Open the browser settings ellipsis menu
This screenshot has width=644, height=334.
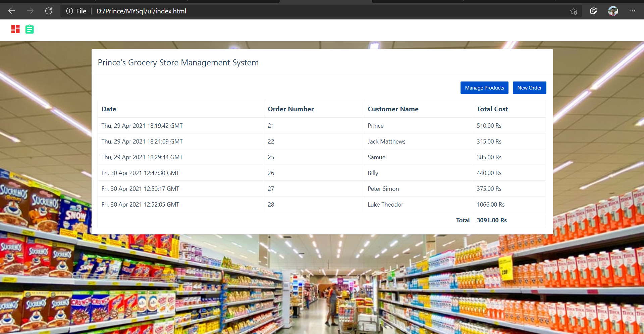tap(632, 11)
